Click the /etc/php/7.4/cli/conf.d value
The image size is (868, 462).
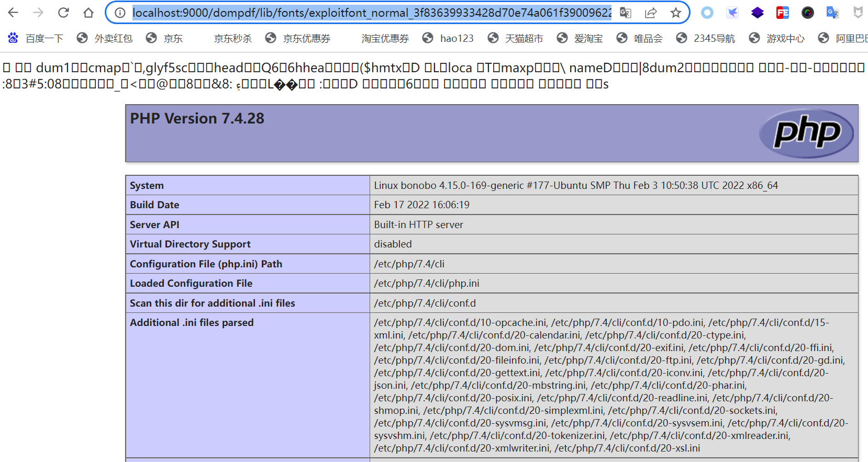click(x=425, y=303)
